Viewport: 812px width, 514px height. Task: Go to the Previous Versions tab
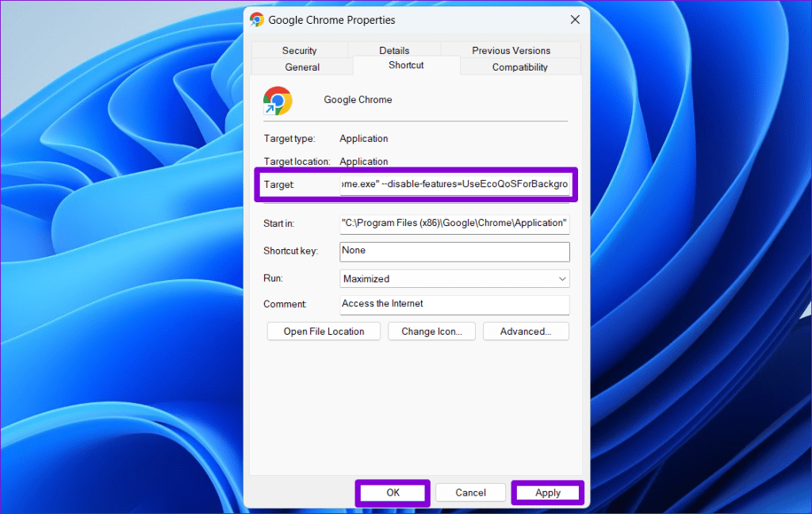pos(510,50)
